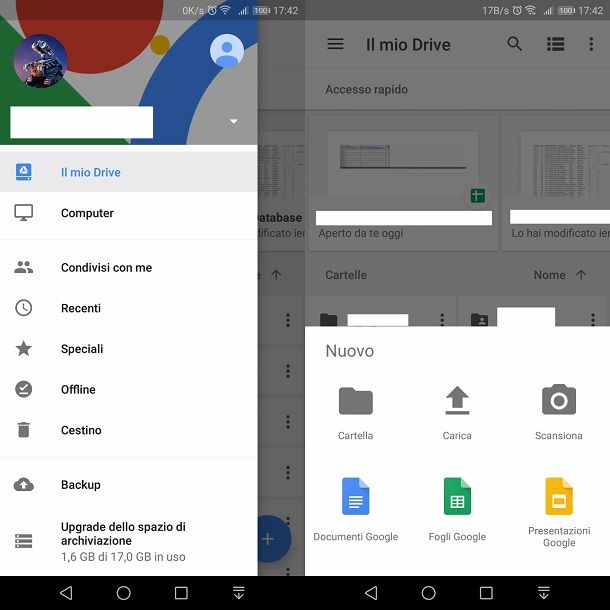Tap the search magnifier icon
610x610 pixels.
click(x=514, y=44)
